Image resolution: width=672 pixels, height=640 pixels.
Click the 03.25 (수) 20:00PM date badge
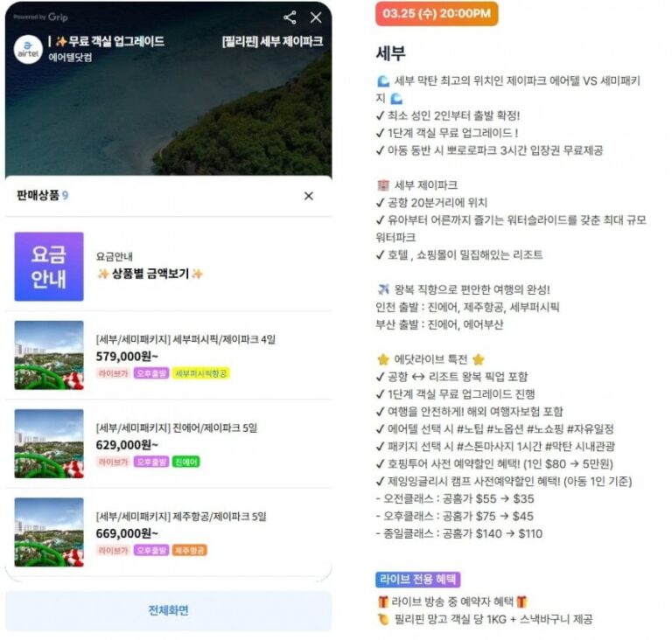(437, 14)
